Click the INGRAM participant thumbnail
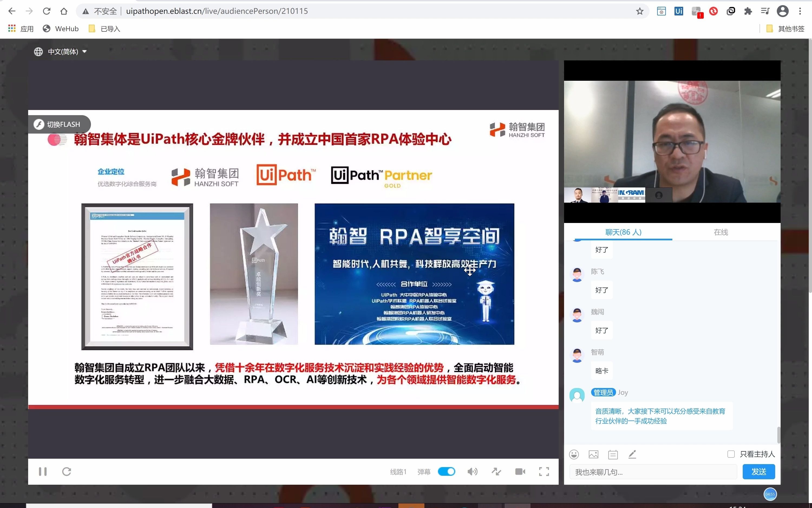This screenshot has height=508, width=812. (x=631, y=195)
